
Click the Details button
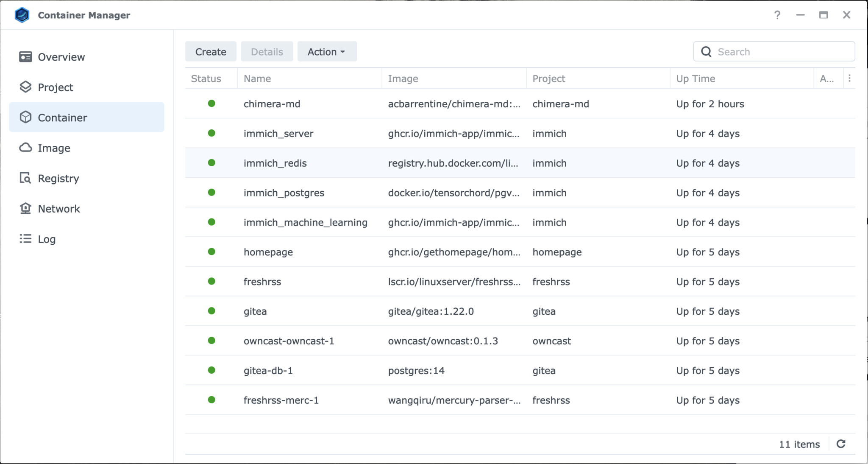266,52
